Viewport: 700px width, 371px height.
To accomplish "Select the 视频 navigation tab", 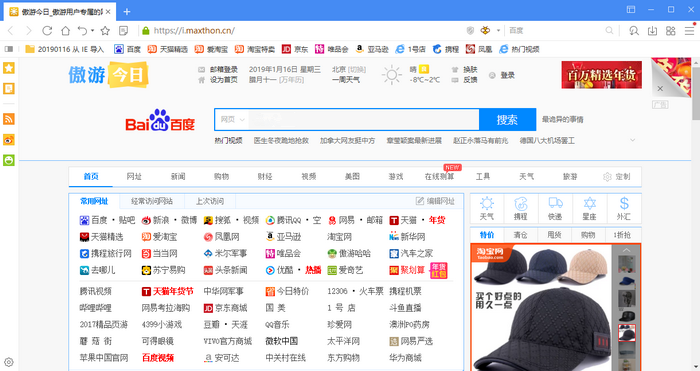I will 308,177.
